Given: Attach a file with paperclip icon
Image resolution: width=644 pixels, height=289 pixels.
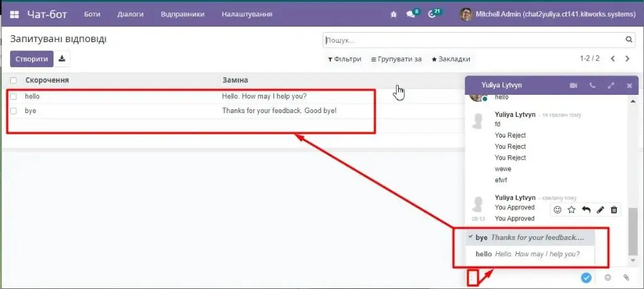Looking at the screenshot, I should pos(626,277).
